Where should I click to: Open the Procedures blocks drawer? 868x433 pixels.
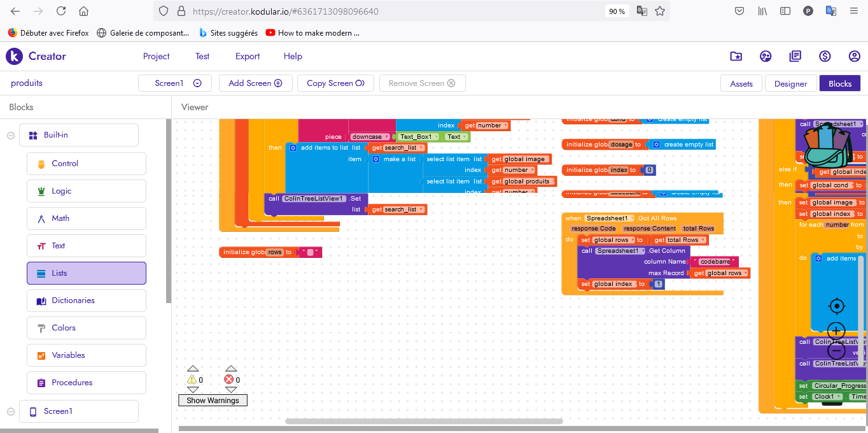(87, 383)
